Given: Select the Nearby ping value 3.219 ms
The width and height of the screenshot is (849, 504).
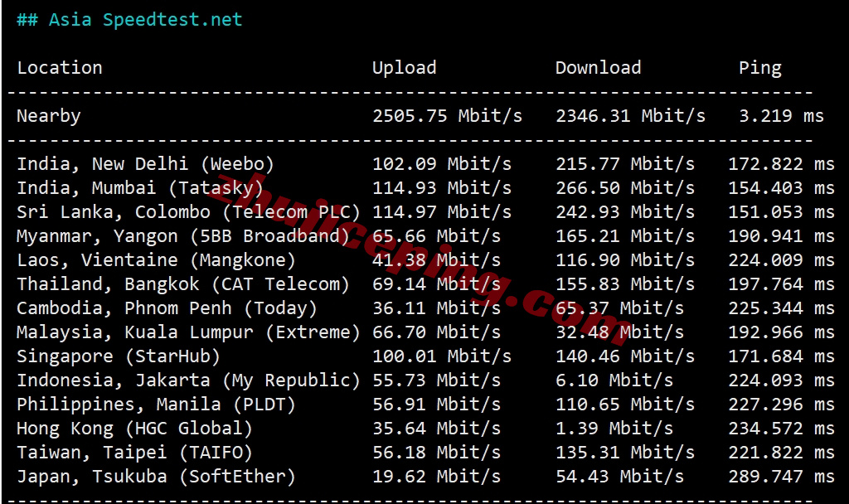Looking at the screenshot, I should pyautogui.click(x=781, y=116).
